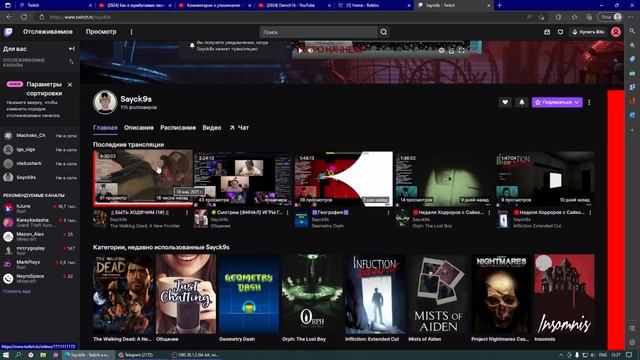
Task: Open Edge sidebar search icon
Action: pyautogui.click(x=632, y=31)
